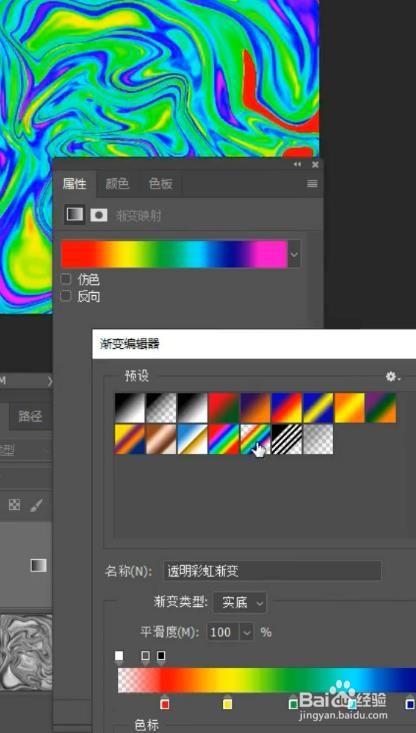
Task: Enable the 反向 checkbox
Action: (x=66, y=296)
